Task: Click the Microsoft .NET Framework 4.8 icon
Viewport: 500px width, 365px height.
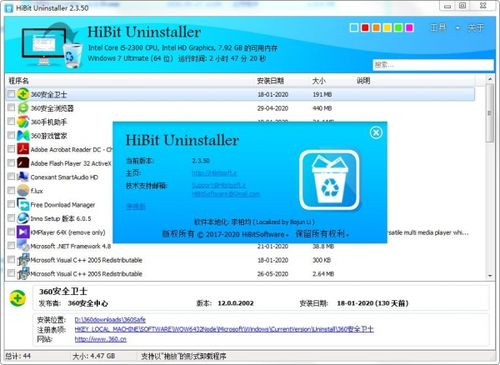Action: pos(23,246)
